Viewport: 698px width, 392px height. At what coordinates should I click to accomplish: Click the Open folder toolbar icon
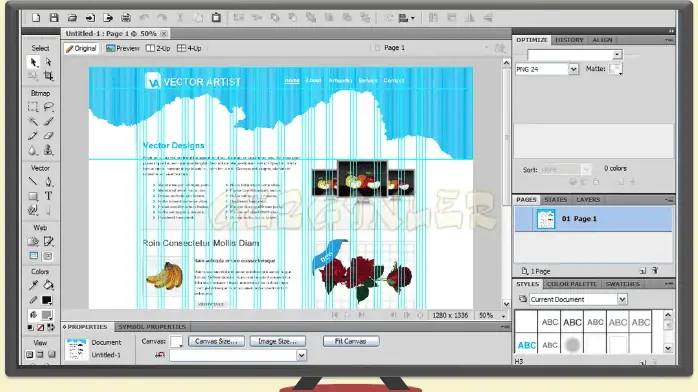pos(72,18)
